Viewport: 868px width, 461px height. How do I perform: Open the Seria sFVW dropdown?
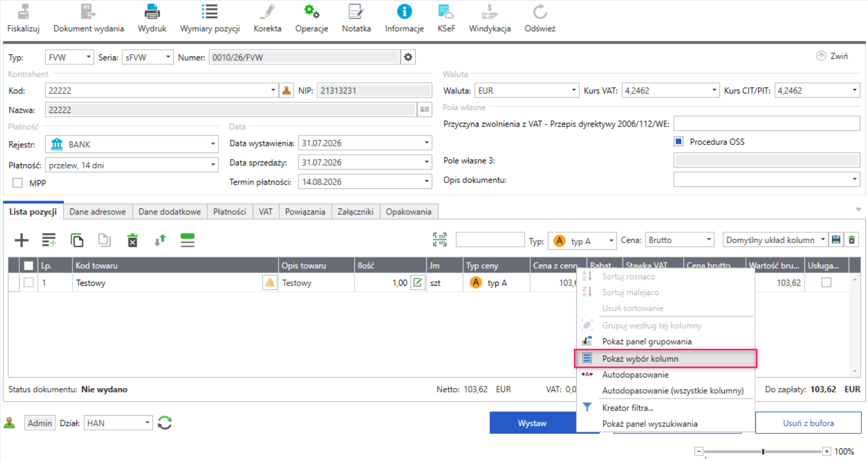pos(168,57)
